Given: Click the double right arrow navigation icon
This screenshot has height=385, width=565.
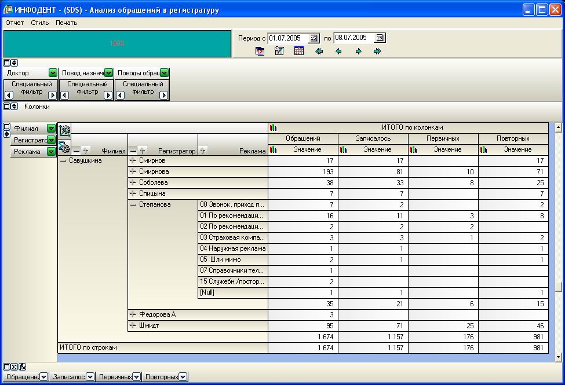Looking at the screenshot, I should [x=377, y=51].
